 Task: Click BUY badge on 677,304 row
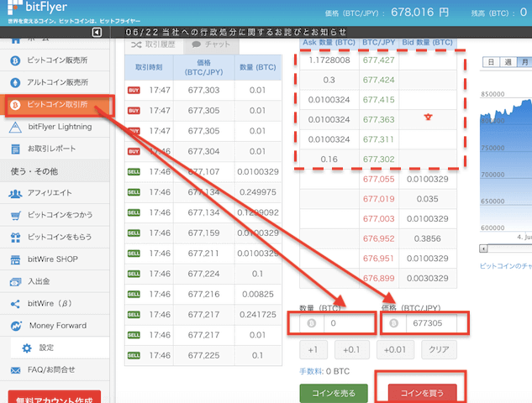coord(134,151)
